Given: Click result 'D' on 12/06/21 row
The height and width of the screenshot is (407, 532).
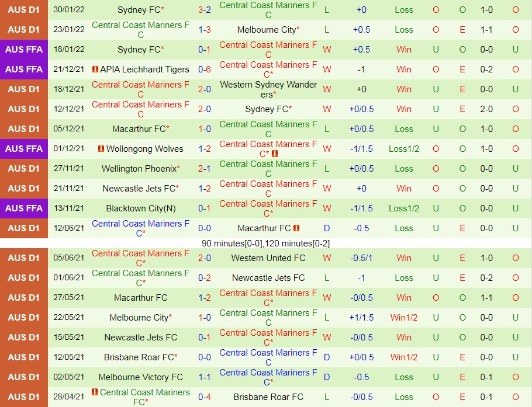Looking at the screenshot, I should pyautogui.click(x=327, y=228).
